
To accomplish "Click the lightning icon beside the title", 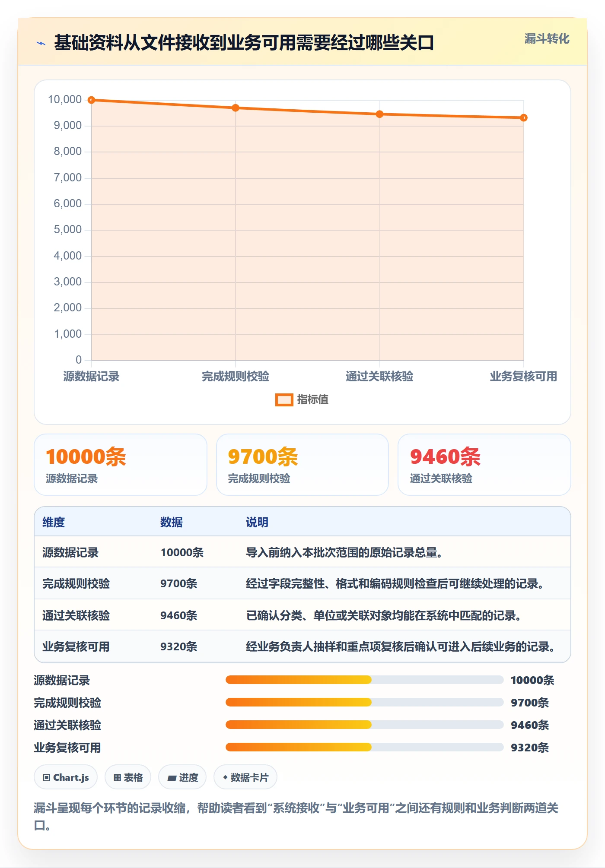I will [x=41, y=43].
